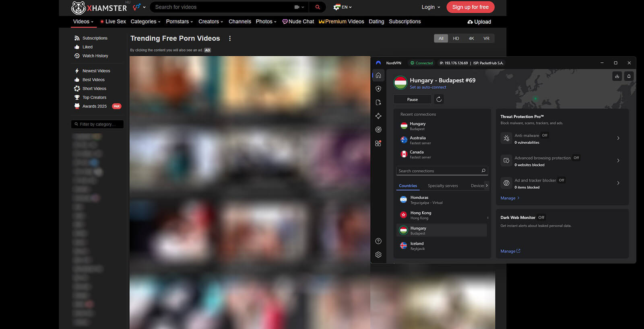Click the Set as auto-connect link
The height and width of the screenshot is (329, 644).
428,87
